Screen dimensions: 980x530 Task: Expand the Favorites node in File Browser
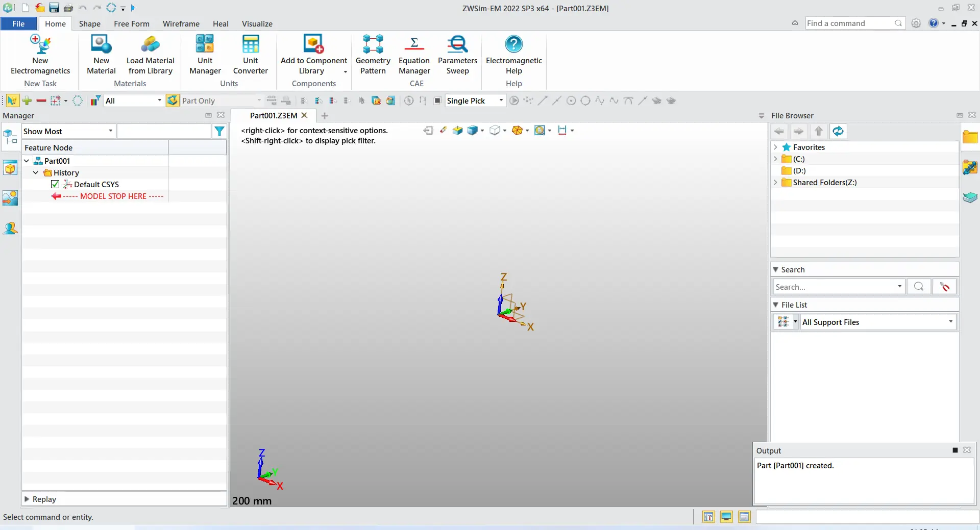[x=775, y=147]
